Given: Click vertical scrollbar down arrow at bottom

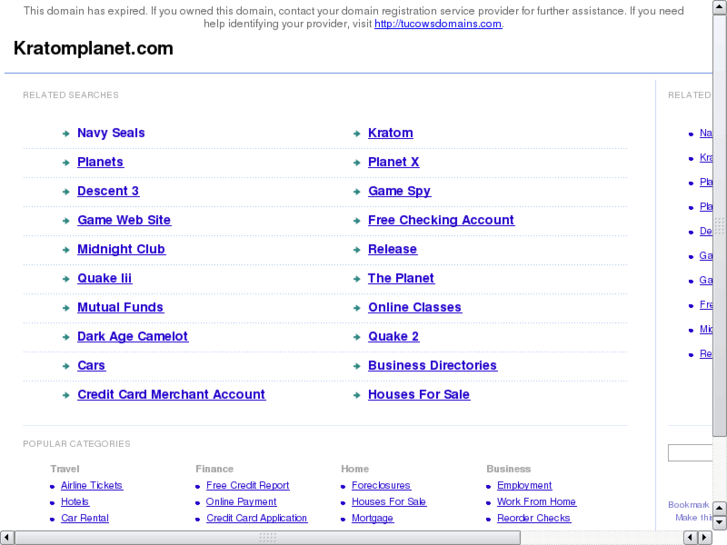Looking at the screenshot, I should tap(720, 522).
